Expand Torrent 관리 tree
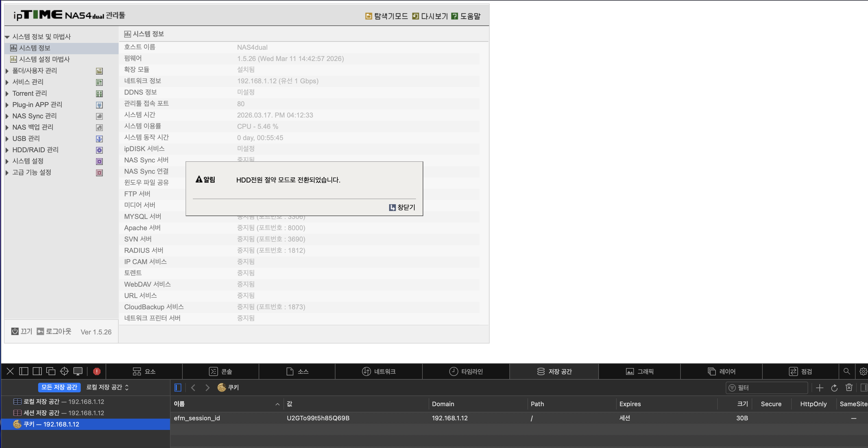The height and width of the screenshot is (448, 868). 7,93
